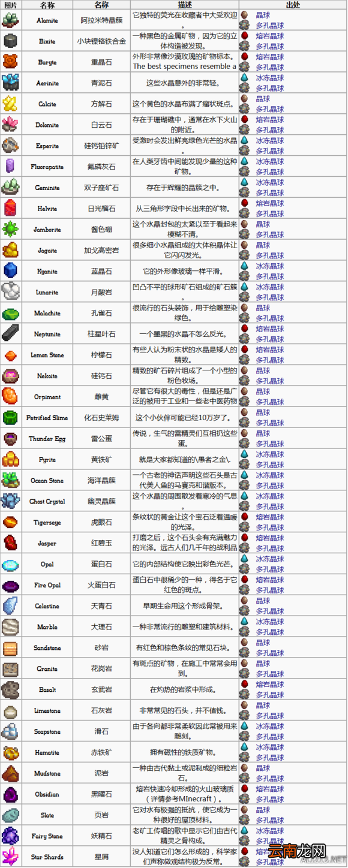This screenshot has width=348, height=868.
Task: Open the 晶球 link in Limestone row
Action: click(x=263, y=706)
